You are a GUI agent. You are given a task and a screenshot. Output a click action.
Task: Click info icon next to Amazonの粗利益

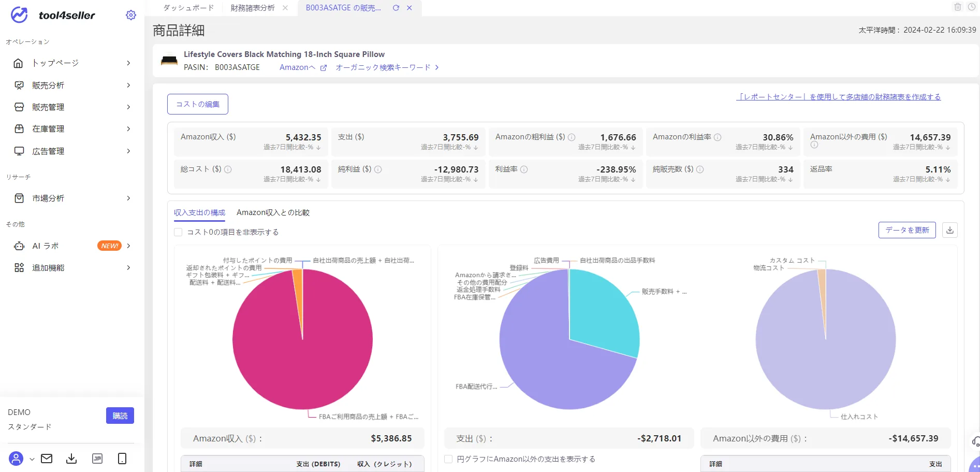(572, 137)
